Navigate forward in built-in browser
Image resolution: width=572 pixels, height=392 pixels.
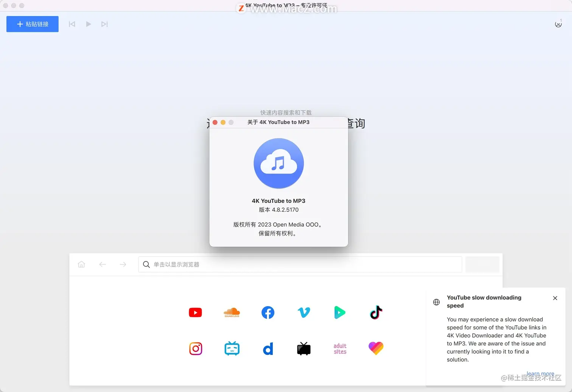click(x=123, y=264)
